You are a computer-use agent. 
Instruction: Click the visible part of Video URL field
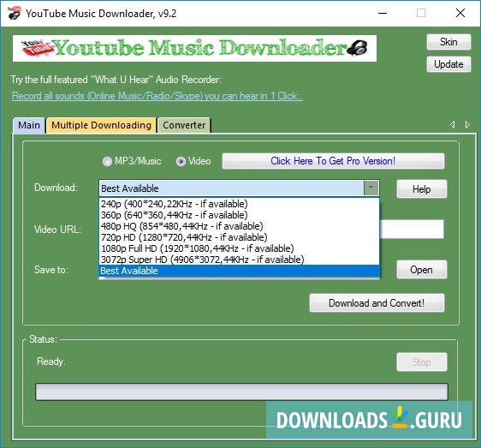pyautogui.click(x=412, y=229)
